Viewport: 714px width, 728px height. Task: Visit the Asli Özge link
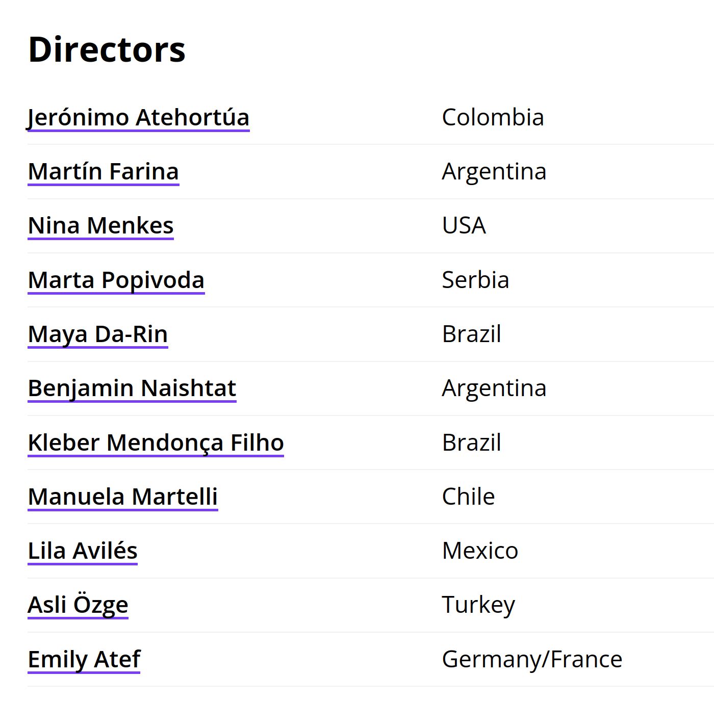(x=78, y=605)
